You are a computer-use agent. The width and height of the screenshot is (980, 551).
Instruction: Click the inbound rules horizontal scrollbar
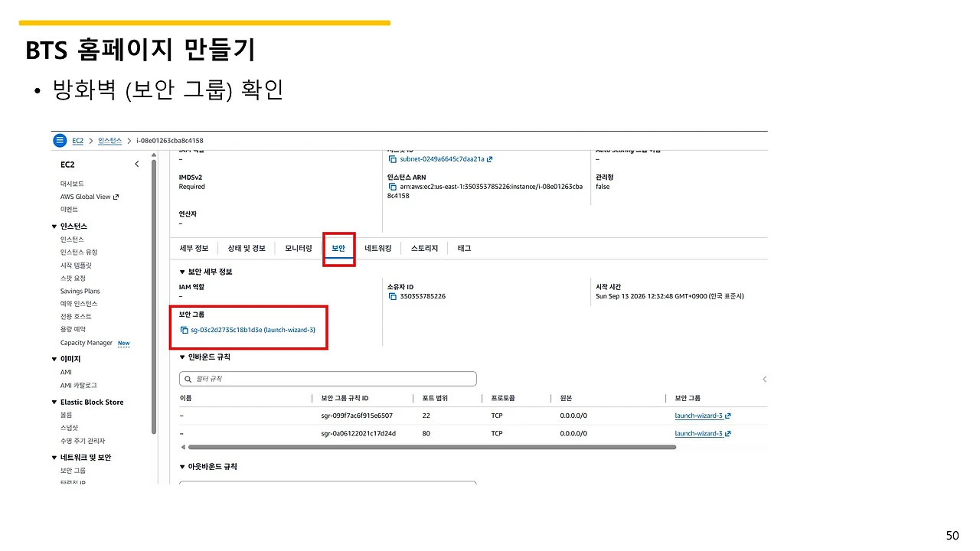432,447
